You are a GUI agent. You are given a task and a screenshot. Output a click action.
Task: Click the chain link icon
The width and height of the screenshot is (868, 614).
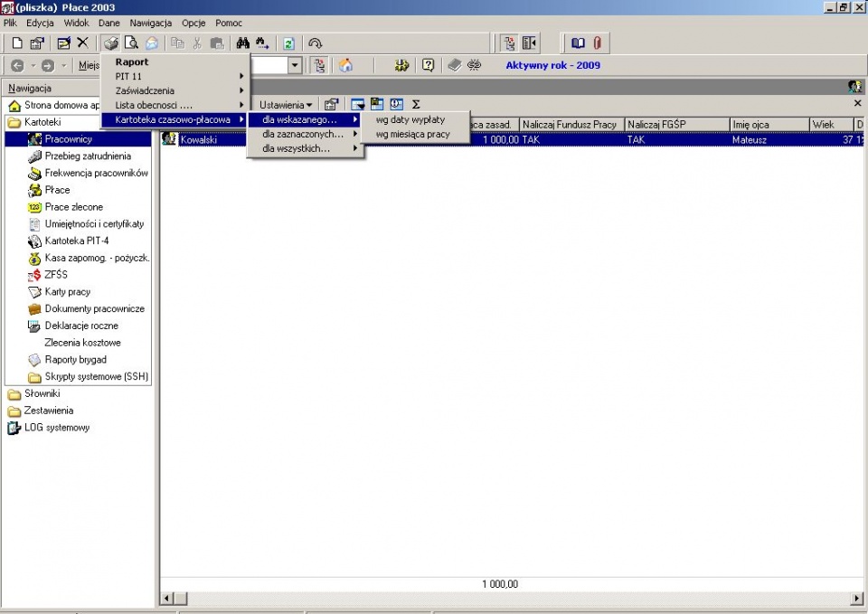coord(475,65)
